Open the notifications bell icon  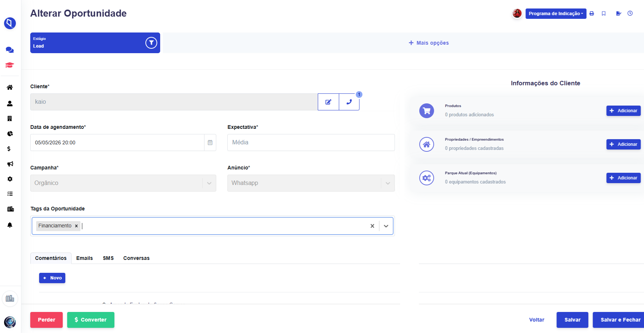(x=10, y=225)
